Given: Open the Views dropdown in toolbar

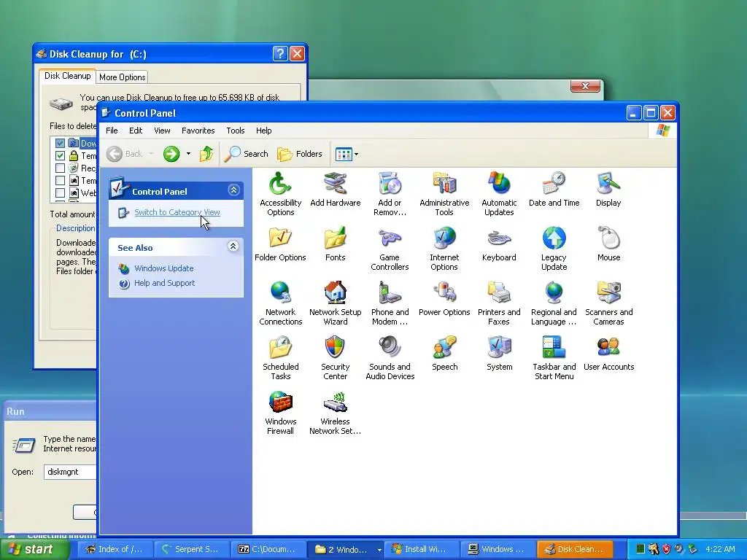Looking at the screenshot, I should pos(347,154).
